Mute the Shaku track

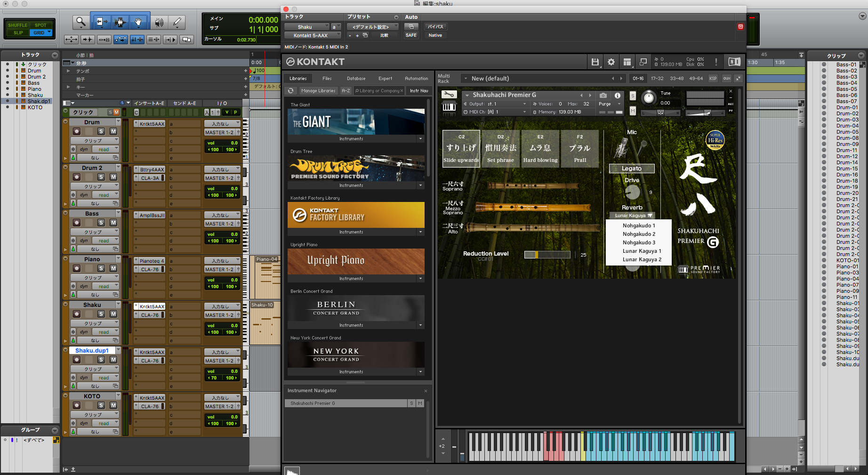click(113, 314)
